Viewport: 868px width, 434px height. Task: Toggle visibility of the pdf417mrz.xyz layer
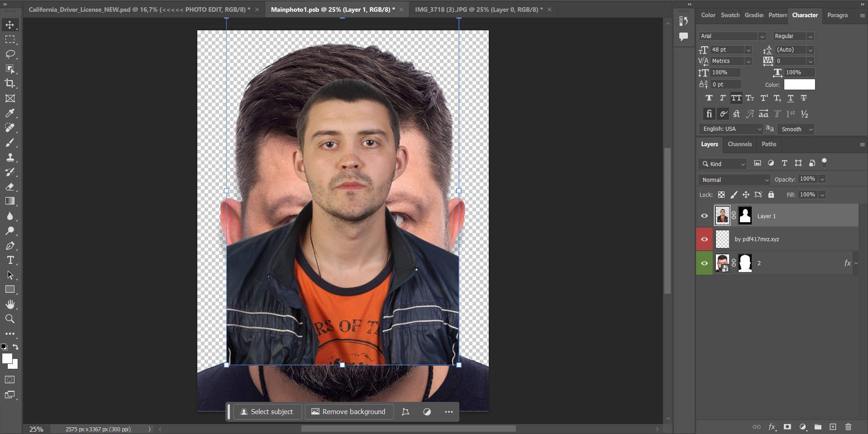704,239
